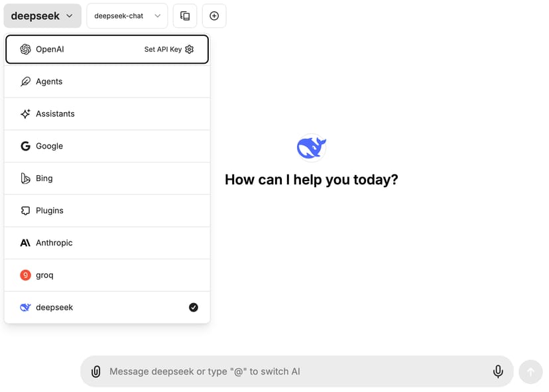Attach a file with the paperclip
This screenshot has height=392, width=549.
(x=96, y=371)
